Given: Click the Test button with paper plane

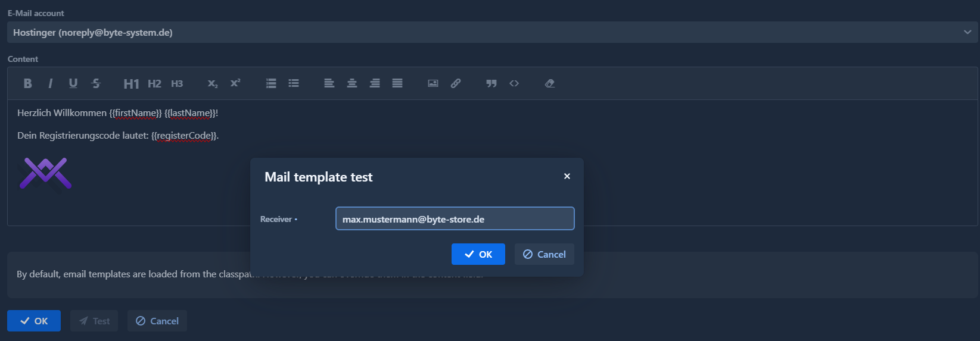Looking at the screenshot, I should pos(94,321).
